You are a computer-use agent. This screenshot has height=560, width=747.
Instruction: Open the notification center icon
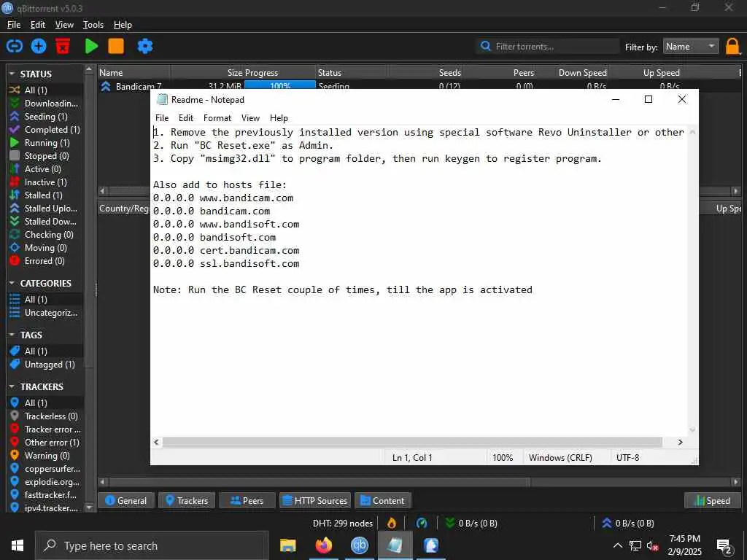(724, 547)
